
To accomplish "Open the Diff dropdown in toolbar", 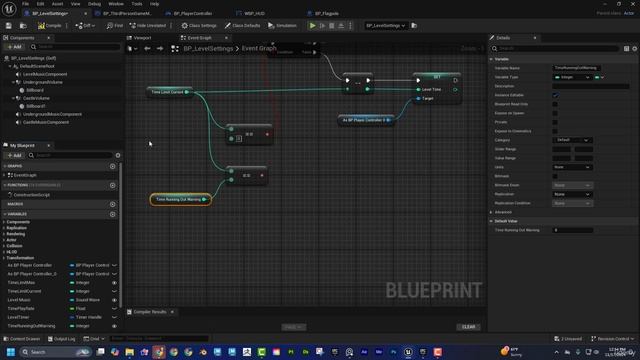I will [85, 26].
